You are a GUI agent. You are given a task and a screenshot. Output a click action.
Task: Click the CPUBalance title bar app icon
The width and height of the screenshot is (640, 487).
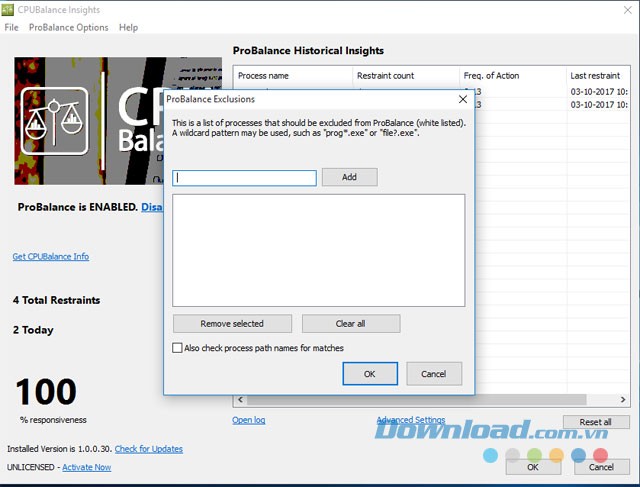(8, 9)
